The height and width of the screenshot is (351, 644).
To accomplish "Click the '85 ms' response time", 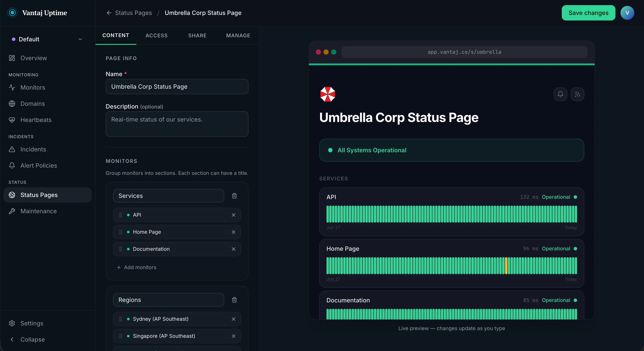I will click(531, 300).
